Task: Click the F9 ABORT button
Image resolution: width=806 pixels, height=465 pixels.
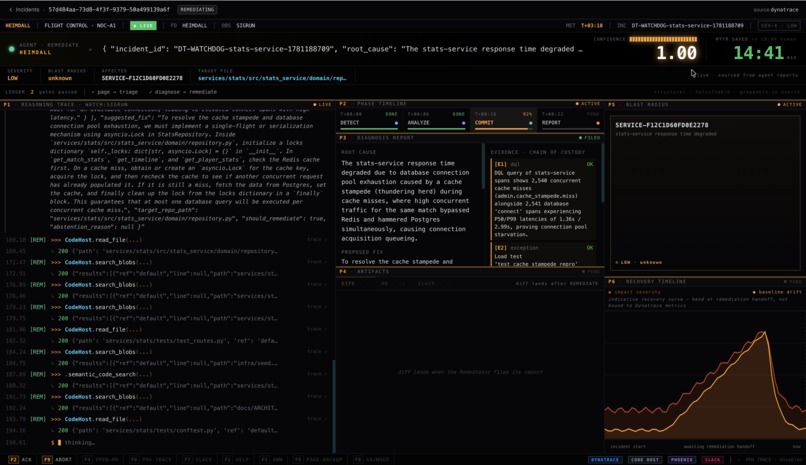Action: point(58,459)
